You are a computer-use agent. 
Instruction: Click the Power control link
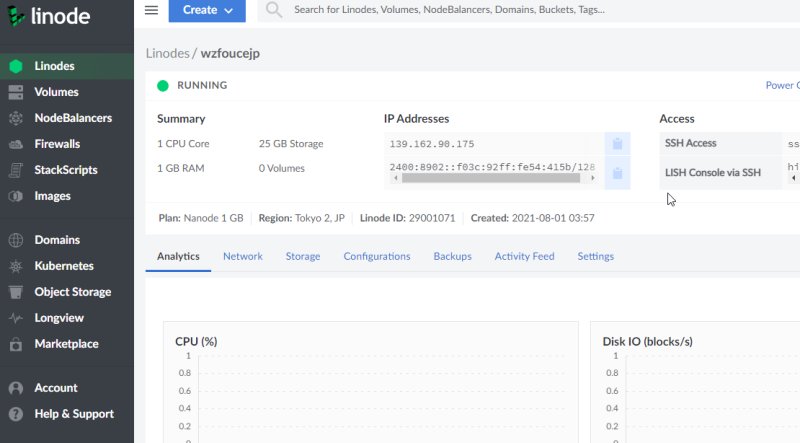coord(783,85)
